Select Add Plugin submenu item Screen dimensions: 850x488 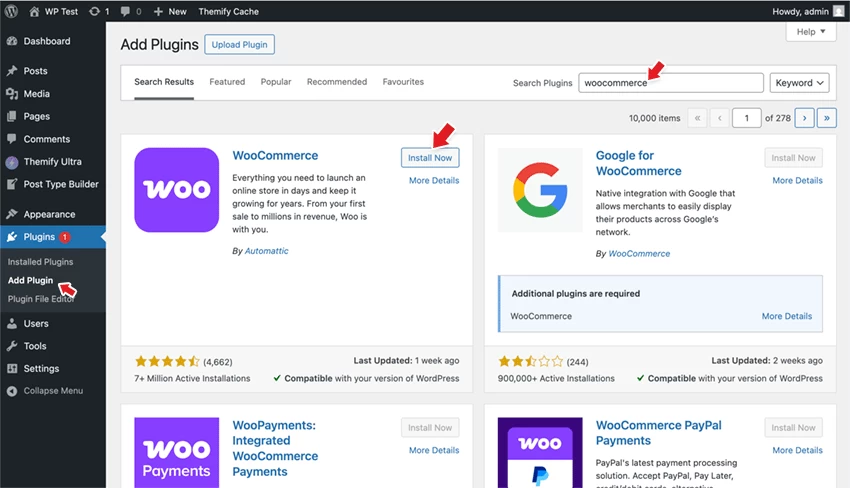coord(30,280)
